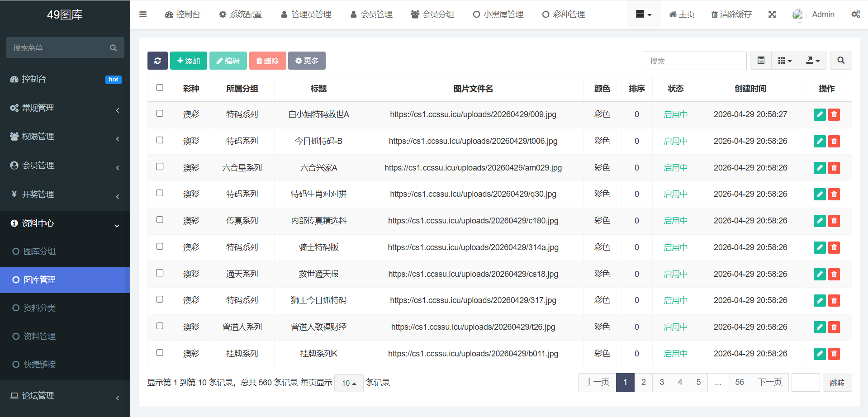This screenshot has width=868, height=417.
Task: Click the 搜索菜单 sidebar search field
Action: tap(59, 48)
